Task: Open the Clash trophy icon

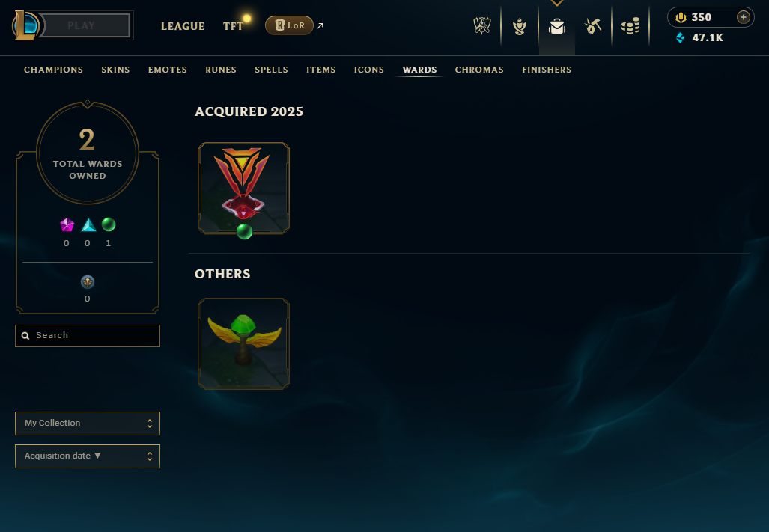Action: pyautogui.click(x=482, y=26)
